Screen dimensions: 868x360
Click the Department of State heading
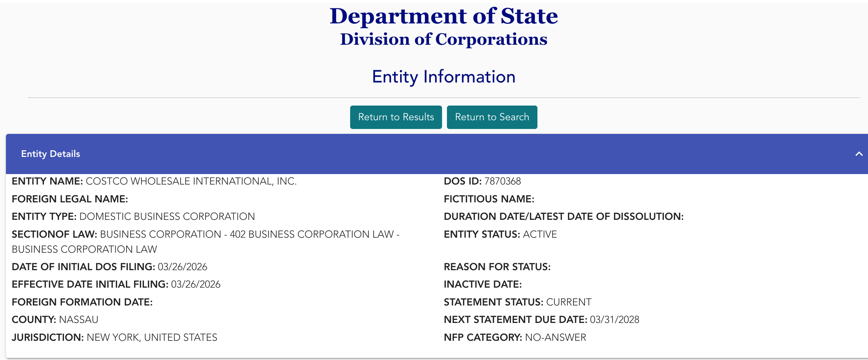[x=444, y=16]
